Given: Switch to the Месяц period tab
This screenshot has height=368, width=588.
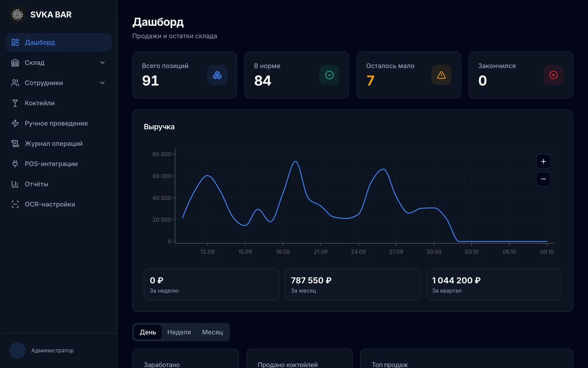Looking at the screenshot, I should pos(212,332).
